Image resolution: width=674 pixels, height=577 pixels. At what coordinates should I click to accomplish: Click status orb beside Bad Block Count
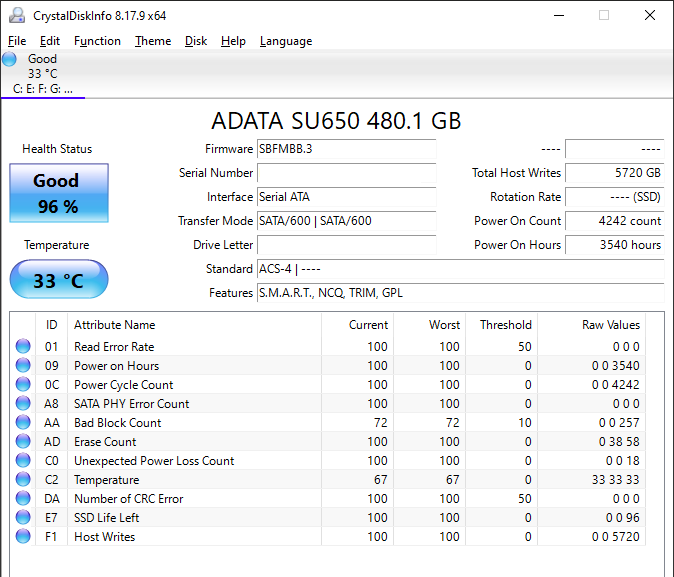pos(23,423)
